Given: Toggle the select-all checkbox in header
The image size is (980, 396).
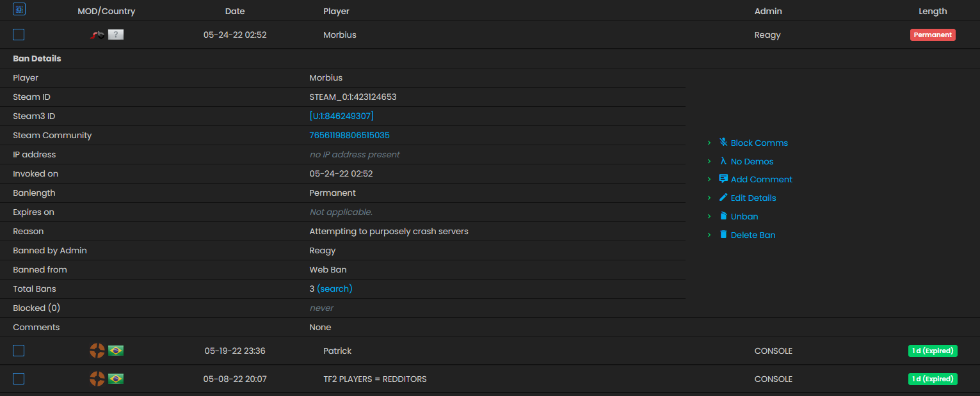Looking at the screenshot, I should point(19,10).
